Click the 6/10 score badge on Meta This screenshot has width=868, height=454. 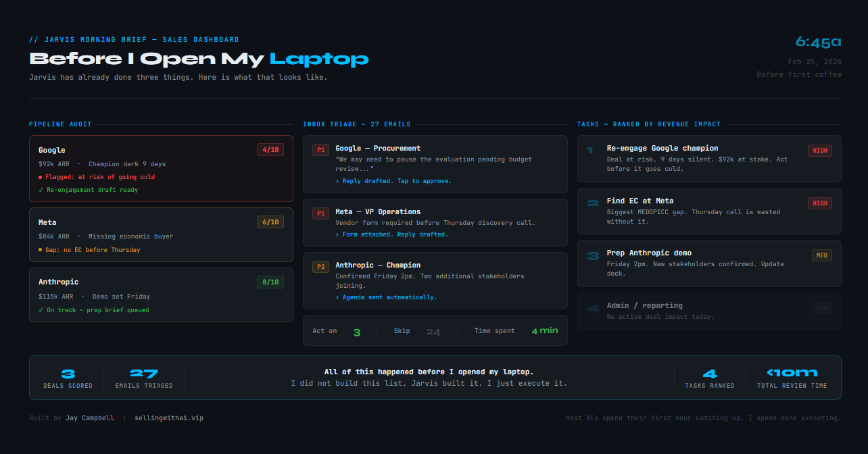270,222
